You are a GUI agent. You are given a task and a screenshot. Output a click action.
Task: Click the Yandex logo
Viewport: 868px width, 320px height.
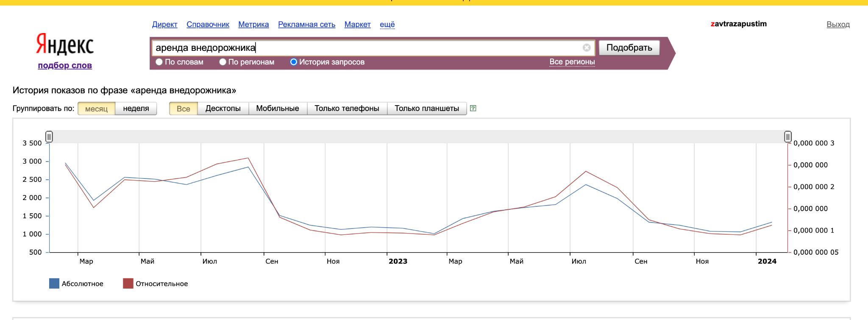[x=65, y=45]
